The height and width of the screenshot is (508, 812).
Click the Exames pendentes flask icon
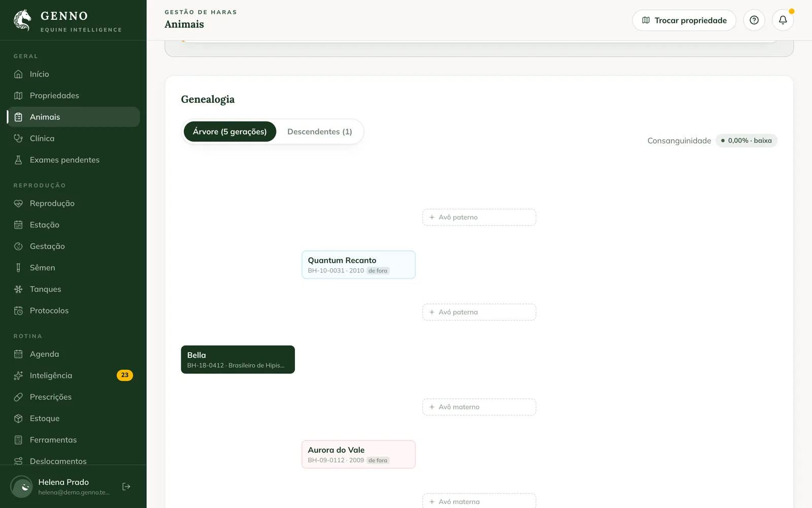[18, 160]
